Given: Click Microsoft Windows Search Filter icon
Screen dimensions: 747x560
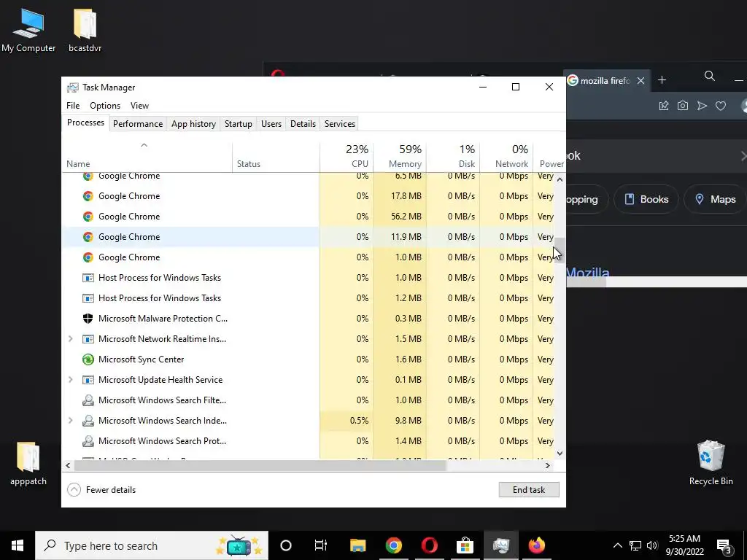Looking at the screenshot, I should point(88,400).
